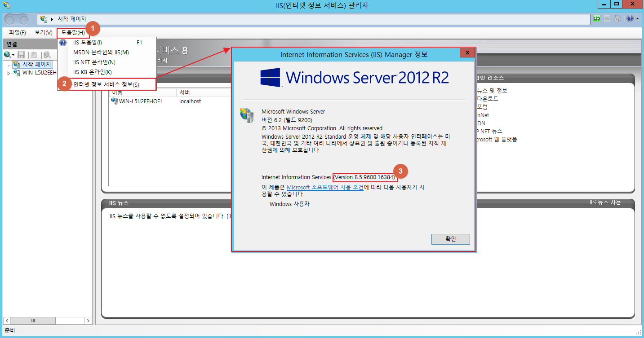644x338 pixels.
Task: Choose IIS KB 온라인(K) menu entry
Action: pos(107,72)
